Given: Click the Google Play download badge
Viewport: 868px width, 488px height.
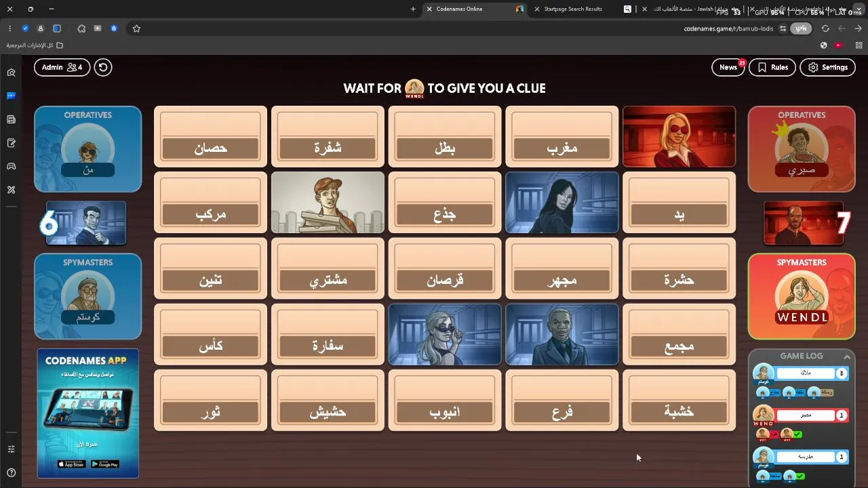Looking at the screenshot, I should tap(105, 464).
